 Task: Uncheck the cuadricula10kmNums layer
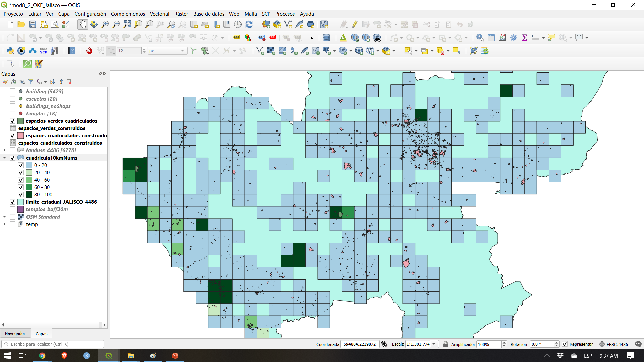coord(13,158)
